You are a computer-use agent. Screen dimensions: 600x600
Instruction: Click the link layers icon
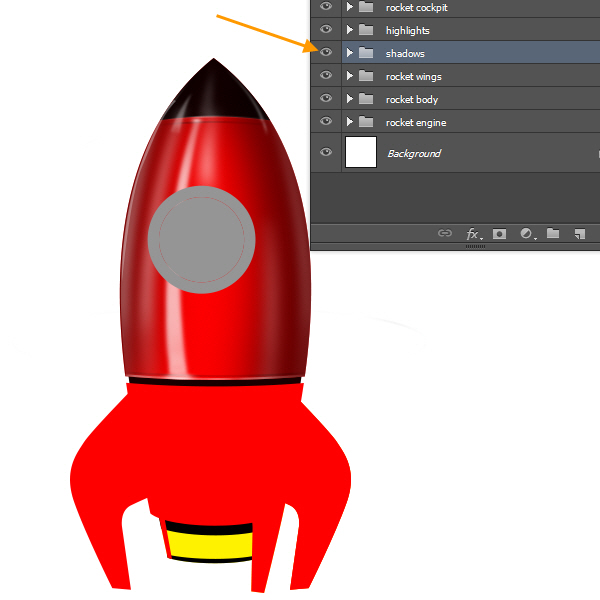click(x=445, y=234)
